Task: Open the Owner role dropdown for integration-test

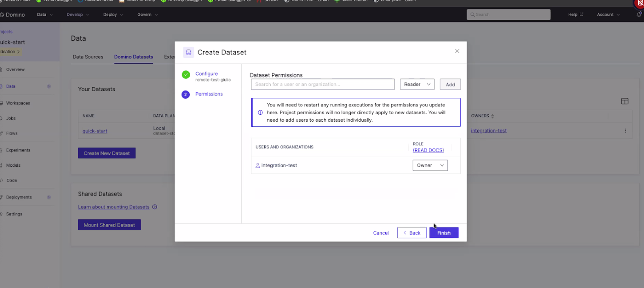Action: pos(430,165)
